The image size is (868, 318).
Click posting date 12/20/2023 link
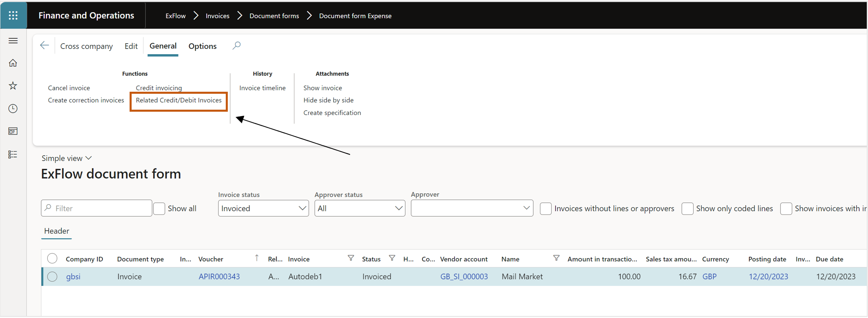pos(769,276)
